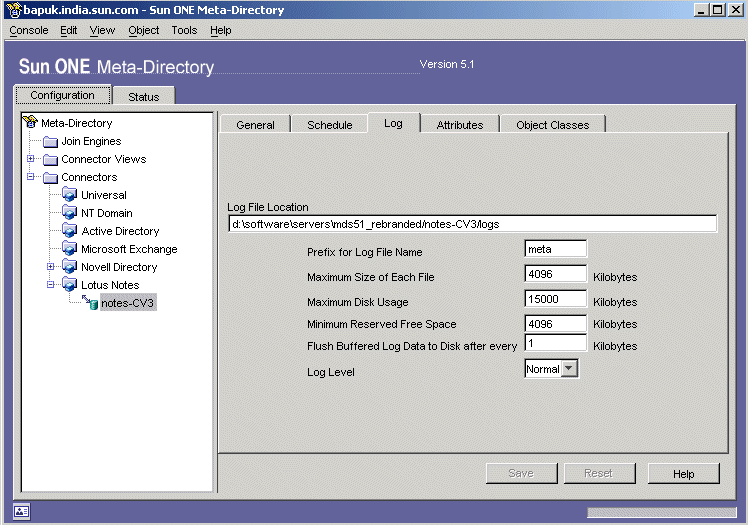This screenshot has width=748, height=525.
Task: Select Join Engines in the tree
Action: click(91, 141)
